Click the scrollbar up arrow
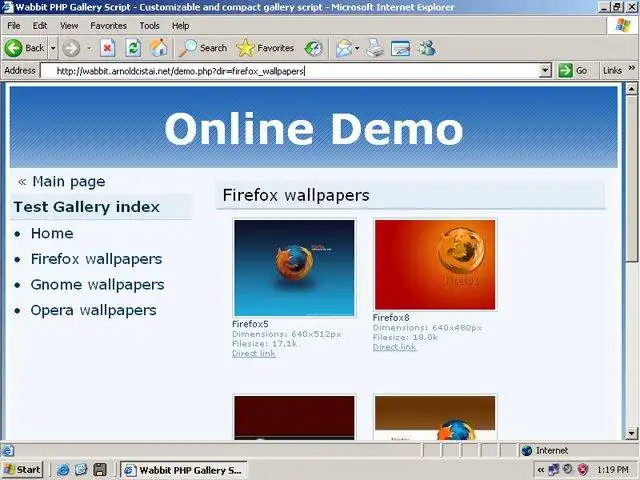Viewport: 640px width, 480px height. (x=631, y=89)
